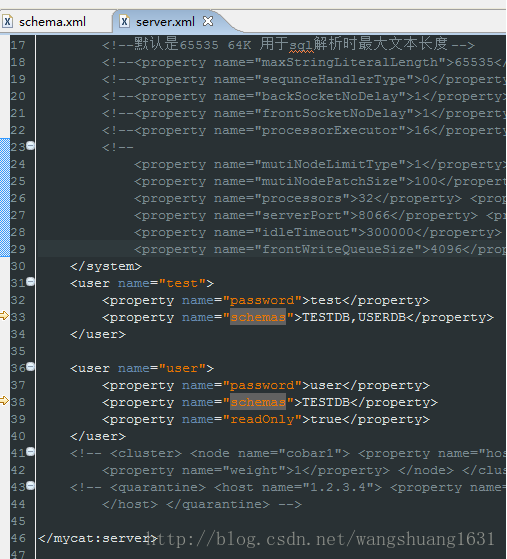Viewport: 507px width, 559px height.
Task: Collapse the comment block at line 23
Action: click(x=31, y=145)
